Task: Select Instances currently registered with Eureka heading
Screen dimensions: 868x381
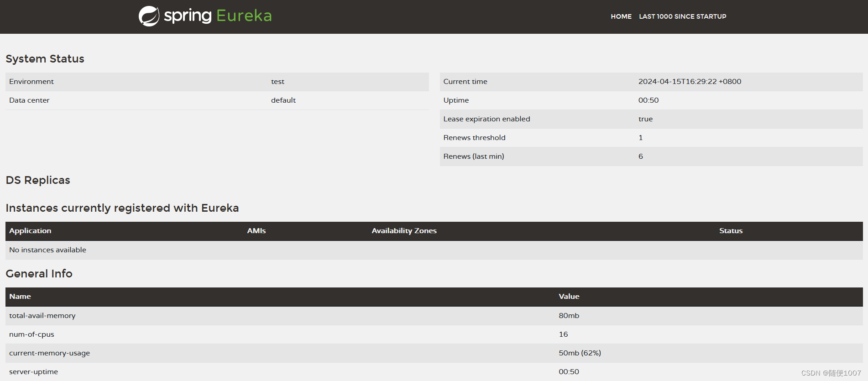Action: click(122, 208)
